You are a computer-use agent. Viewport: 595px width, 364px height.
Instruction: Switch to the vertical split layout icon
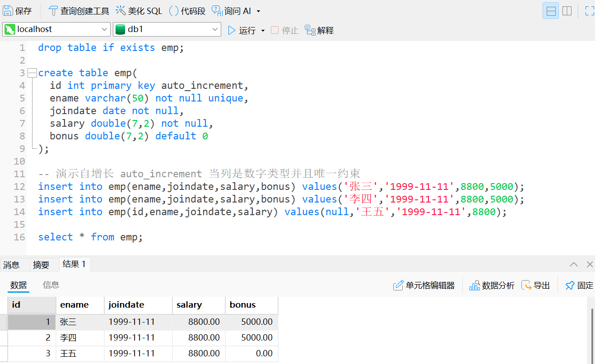pos(567,11)
